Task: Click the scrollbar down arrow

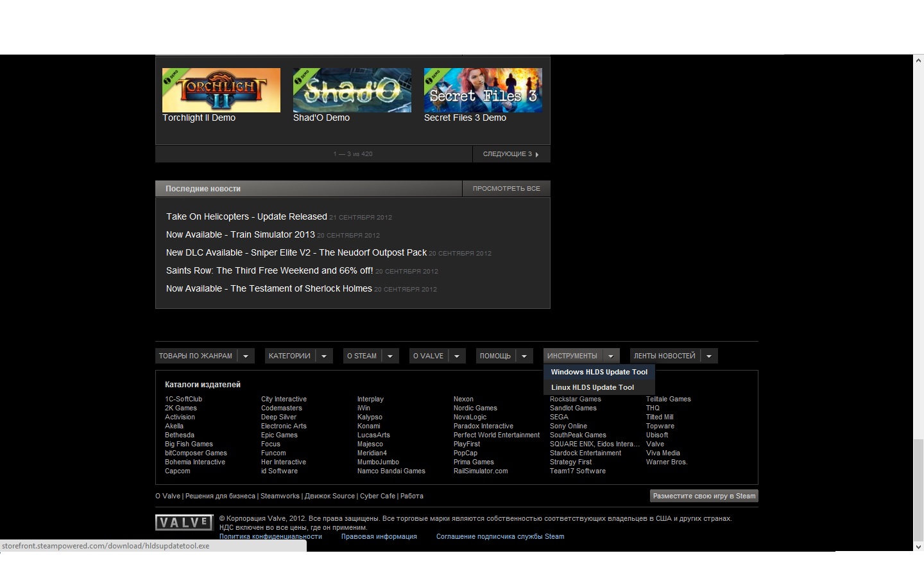Action: coord(918,547)
